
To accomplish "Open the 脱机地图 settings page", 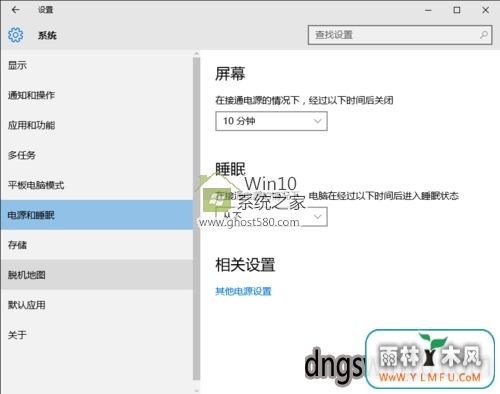I will [97, 275].
